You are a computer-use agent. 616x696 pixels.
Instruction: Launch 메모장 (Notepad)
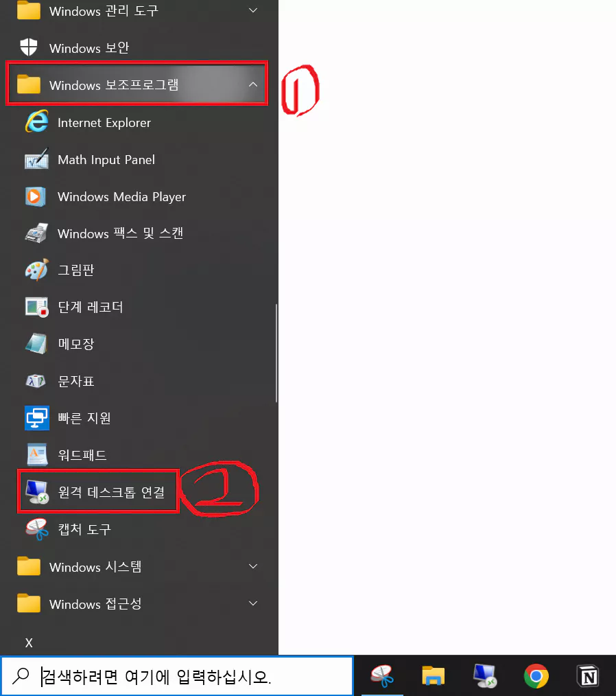[75, 344]
